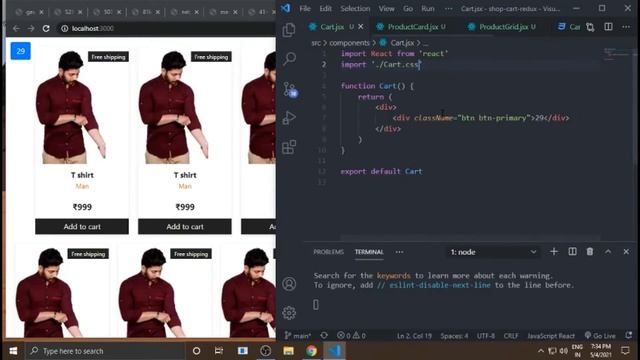This screenshot has height=360, width=640.
Task: Split the terminal panel
Action: pyautogui.click(x=572, y=251)
